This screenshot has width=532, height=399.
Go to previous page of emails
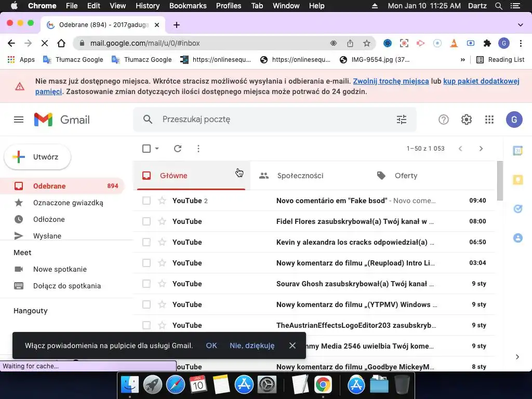460,149
